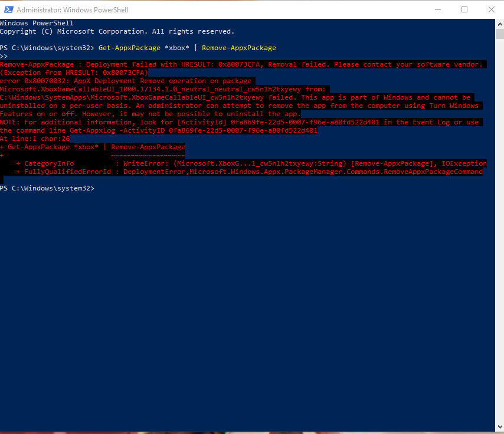504x434 pixels.
Task: Maximize the PowerShell window
Action: [464, 9]
